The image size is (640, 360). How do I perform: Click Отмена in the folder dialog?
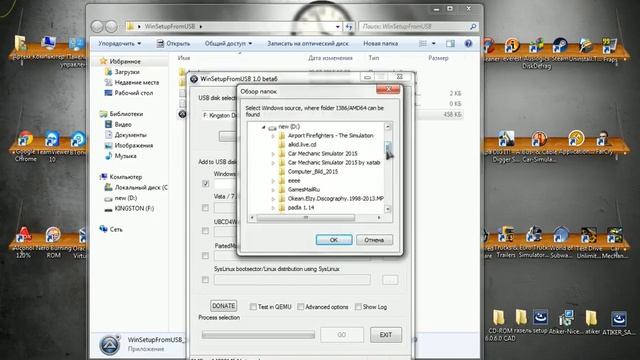[374, 240]
